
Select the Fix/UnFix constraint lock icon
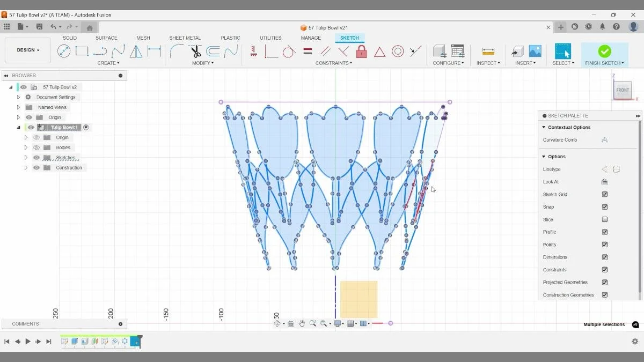[x=362, y=51]
